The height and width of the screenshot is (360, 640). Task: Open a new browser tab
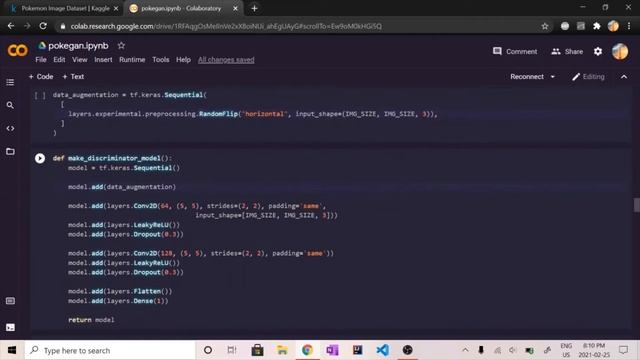[254, 8]
